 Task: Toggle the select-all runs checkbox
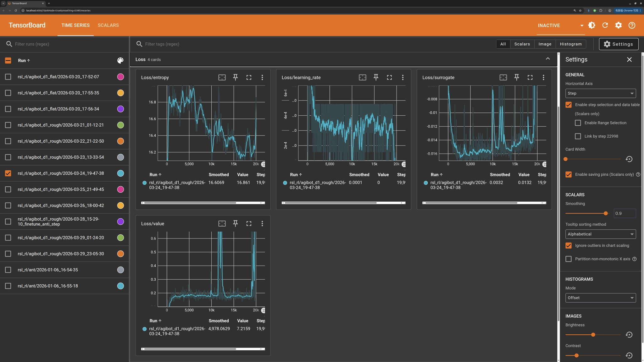click(x=8, y=60)
